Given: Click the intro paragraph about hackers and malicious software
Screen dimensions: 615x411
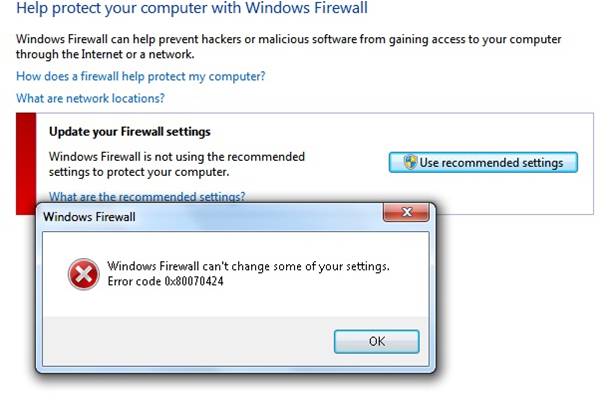Looking at the screenshot, I should tap(289, 46).
